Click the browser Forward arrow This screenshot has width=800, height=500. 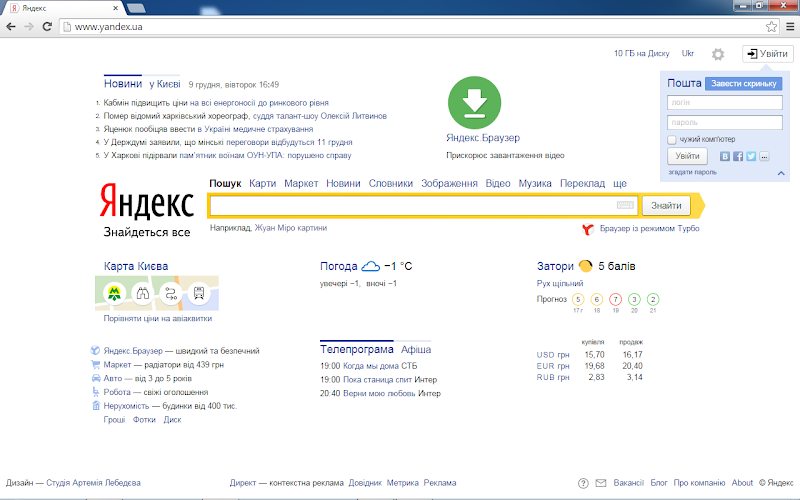coord(29,27)
